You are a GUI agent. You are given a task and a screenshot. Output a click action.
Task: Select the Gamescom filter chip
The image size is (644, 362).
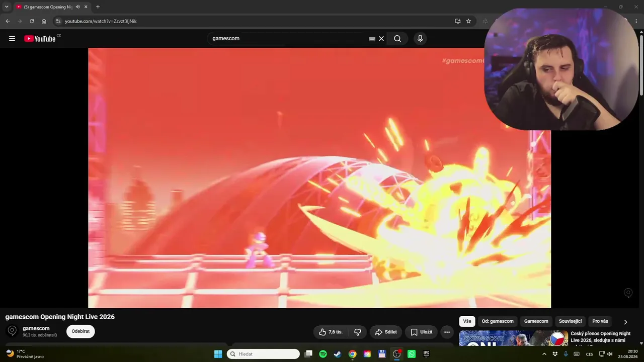point(536,321)
